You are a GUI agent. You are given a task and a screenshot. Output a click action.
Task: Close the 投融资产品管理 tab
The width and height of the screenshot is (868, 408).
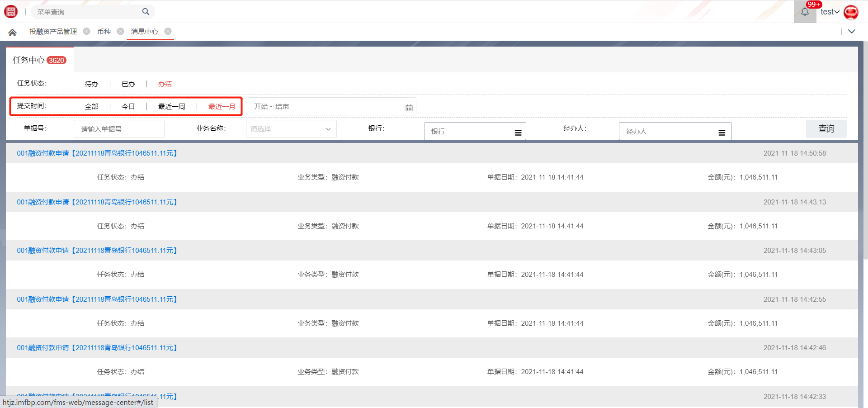[86, 31]
